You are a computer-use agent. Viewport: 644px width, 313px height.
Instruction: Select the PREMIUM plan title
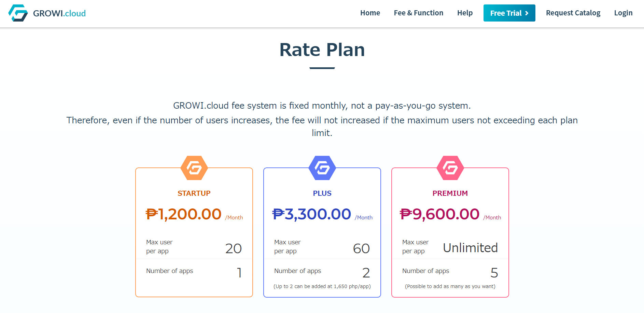click(450, 193)
